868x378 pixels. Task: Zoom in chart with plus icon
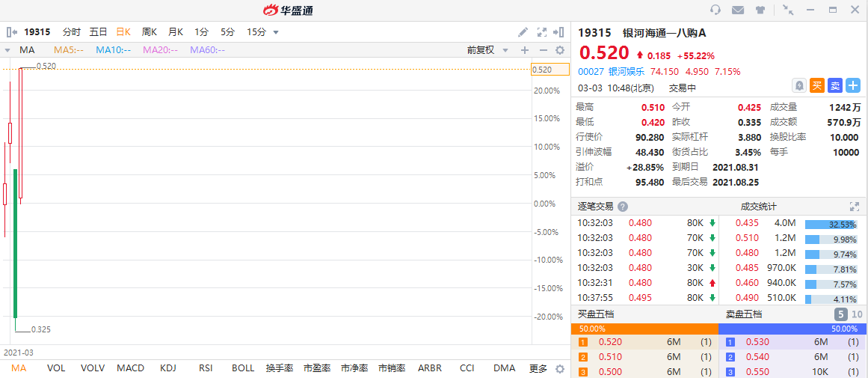[x=525, y=50]
